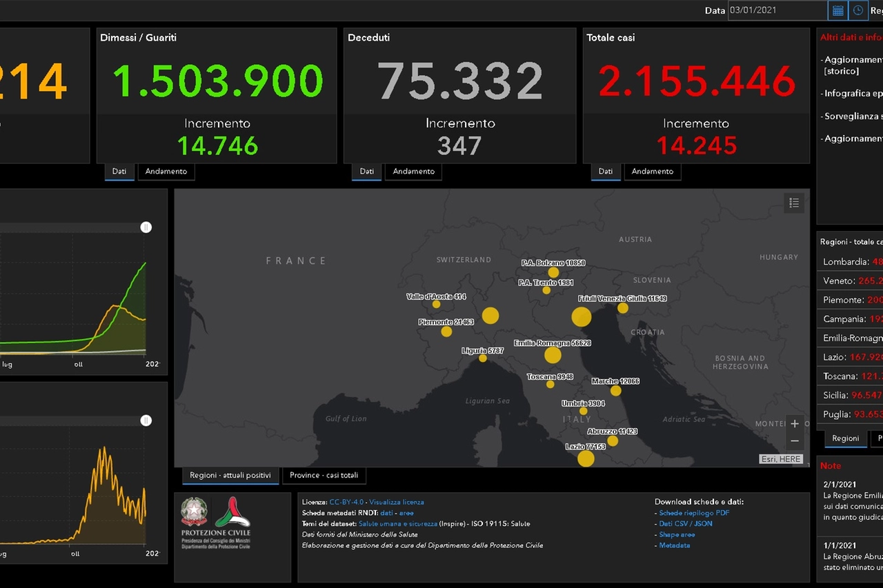Click the Shape aree download link

coord(677,535)
